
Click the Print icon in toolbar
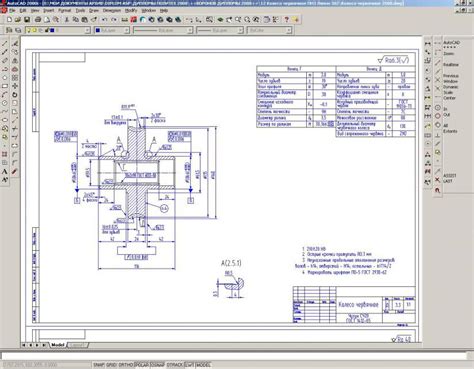pos(38,20)
